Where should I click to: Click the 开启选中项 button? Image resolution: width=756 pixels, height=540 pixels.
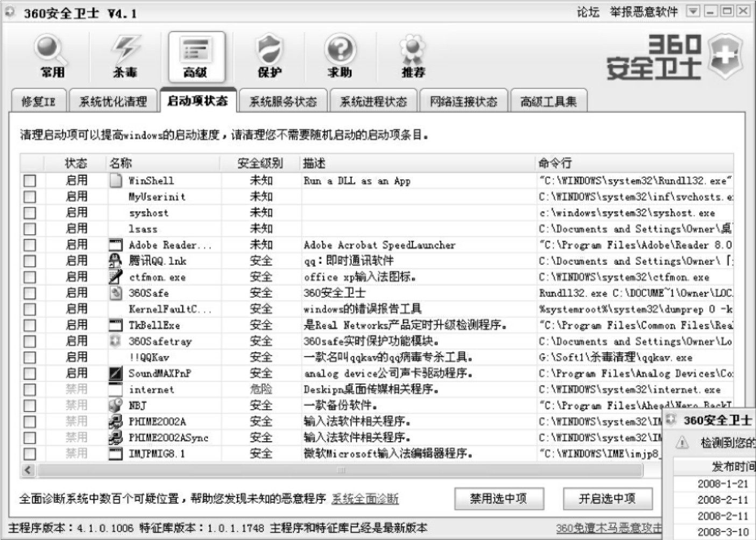tap(607, 499)
